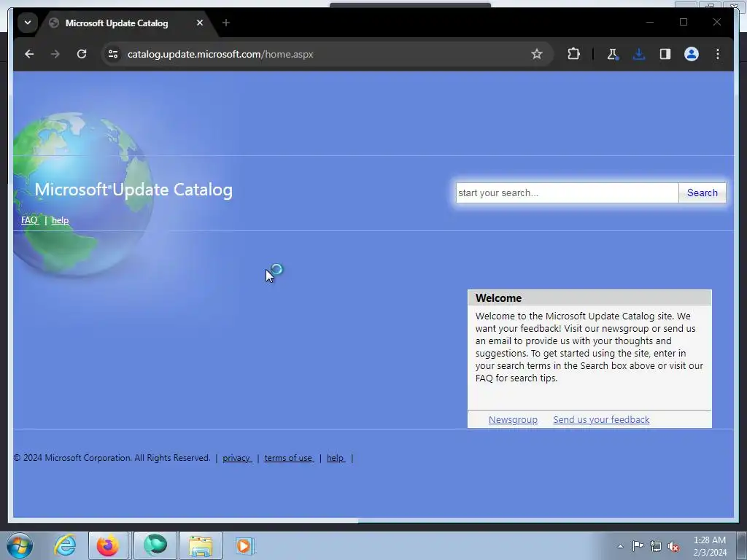747x560 pixels.
Task: Open Chrome Labs flask icon
Action: click(612, 54)
